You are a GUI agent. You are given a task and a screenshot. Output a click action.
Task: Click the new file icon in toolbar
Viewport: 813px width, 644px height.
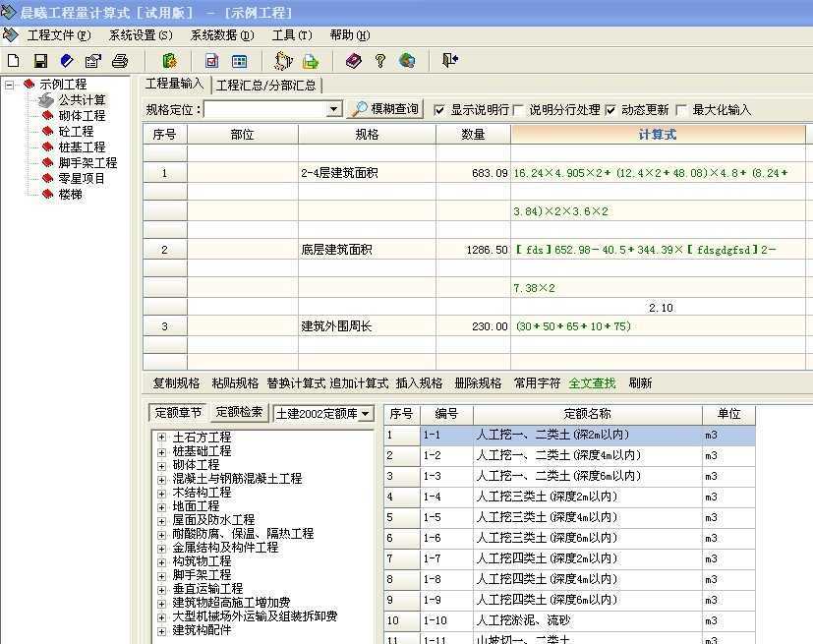tap(14, 61)
